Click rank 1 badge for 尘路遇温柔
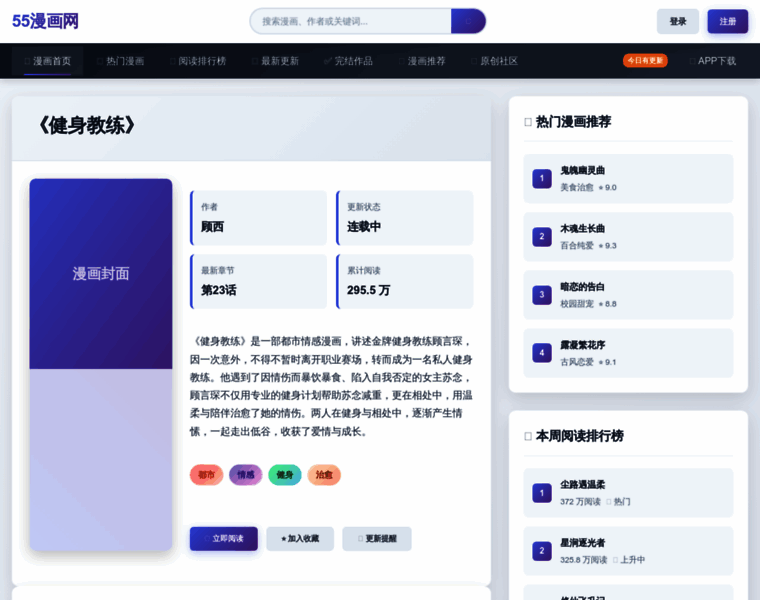 click(542, 493)
